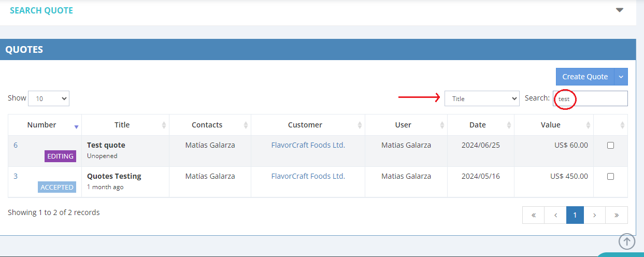Go to previous page arrow
This screenshot has width=644, height=257.
point(555,215)
